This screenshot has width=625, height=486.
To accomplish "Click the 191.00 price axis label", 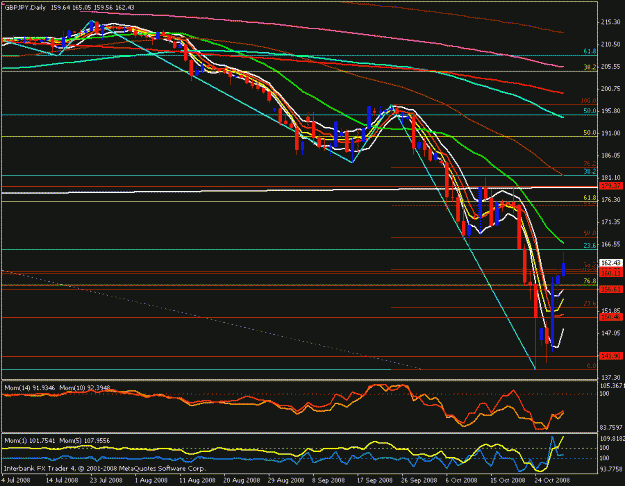I will (610, 133).
